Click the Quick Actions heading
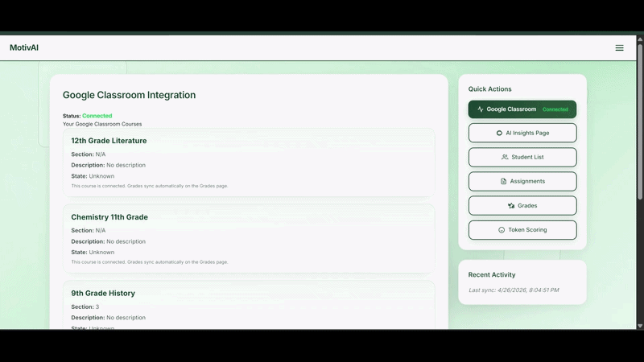This screenshot has height=362, width=644. (490, 89)
